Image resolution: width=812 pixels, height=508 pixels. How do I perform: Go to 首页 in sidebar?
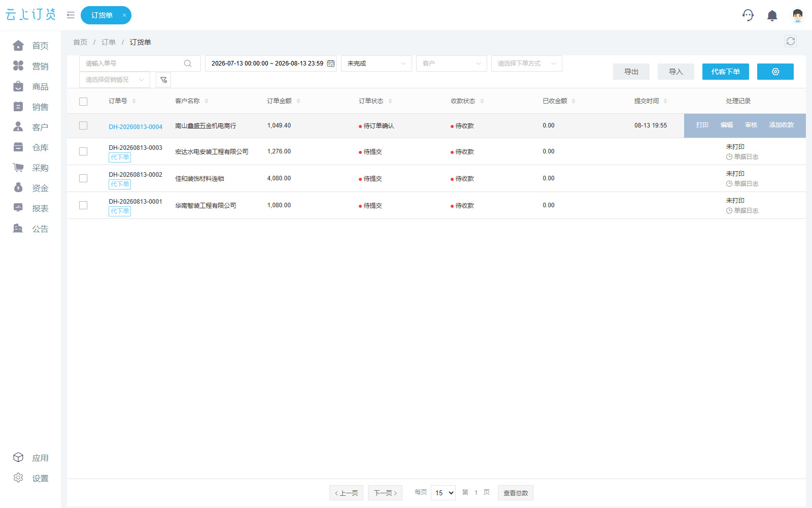(31, 46)
